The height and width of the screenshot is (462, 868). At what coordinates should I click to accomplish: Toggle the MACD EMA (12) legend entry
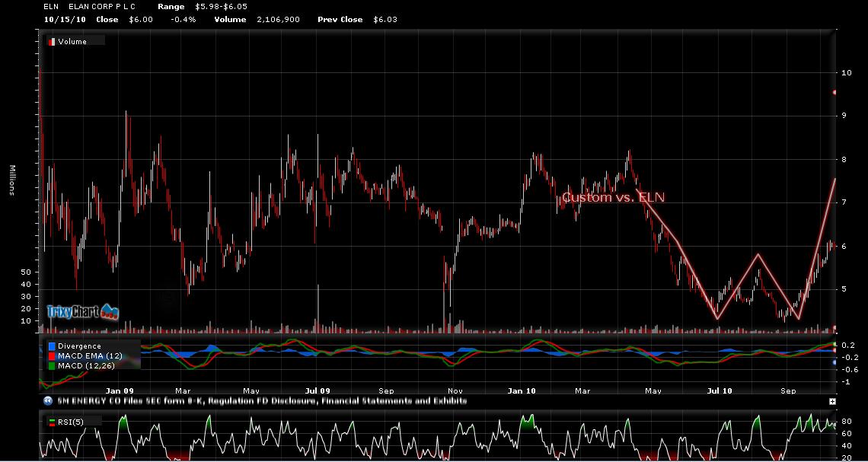[x=85, y=356]
